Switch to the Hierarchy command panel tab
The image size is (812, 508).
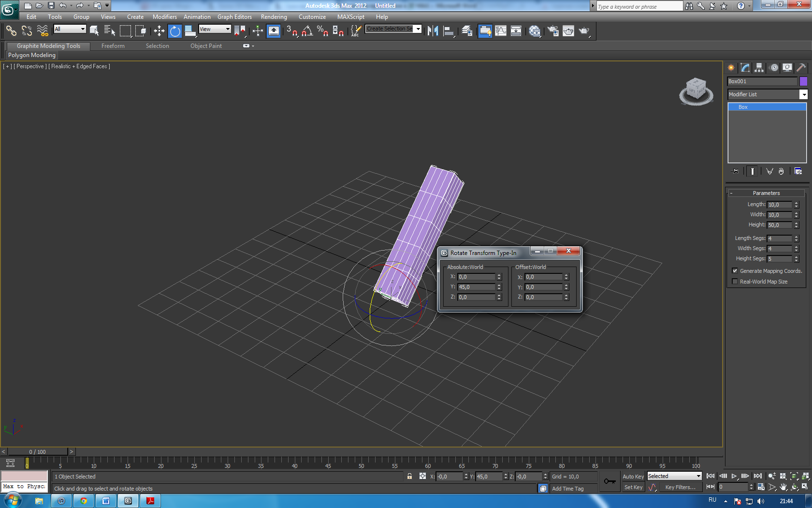[x=759, y=68]
